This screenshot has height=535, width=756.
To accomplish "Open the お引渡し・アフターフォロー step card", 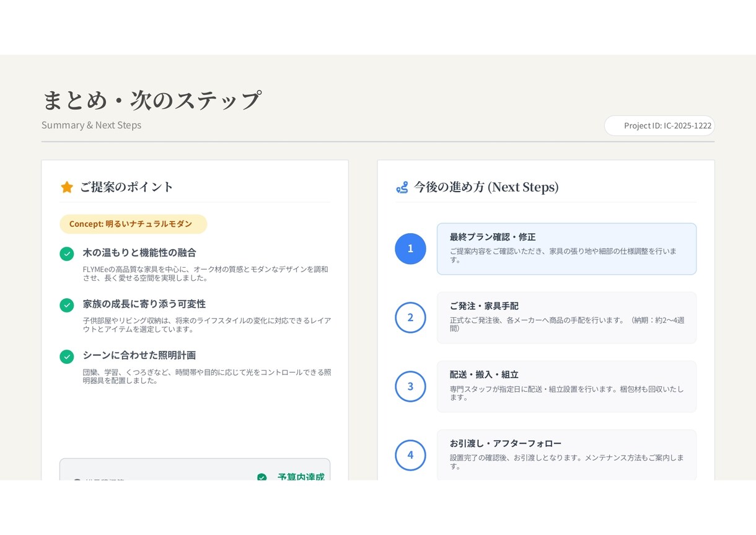I will click(566, 454).
